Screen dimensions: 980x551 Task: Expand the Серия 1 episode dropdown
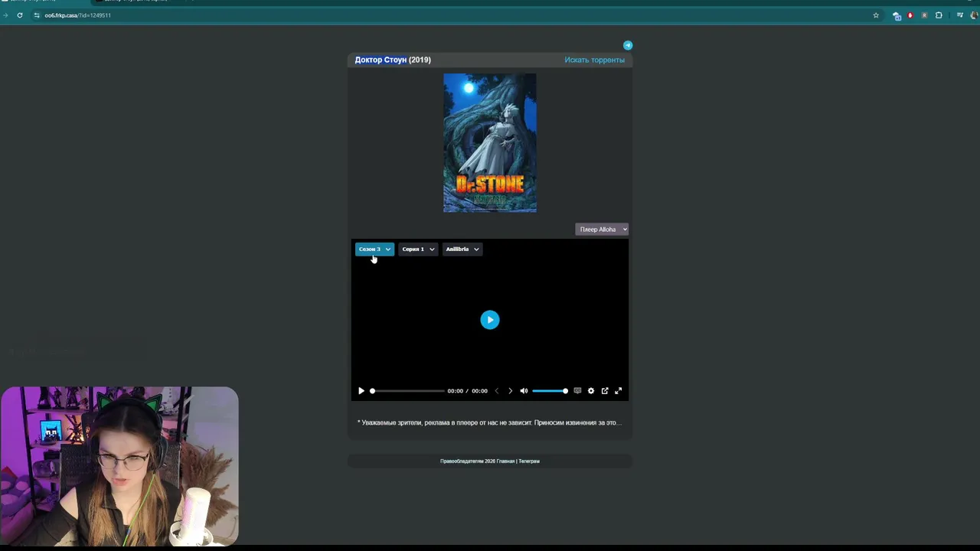tap(418, 249)
